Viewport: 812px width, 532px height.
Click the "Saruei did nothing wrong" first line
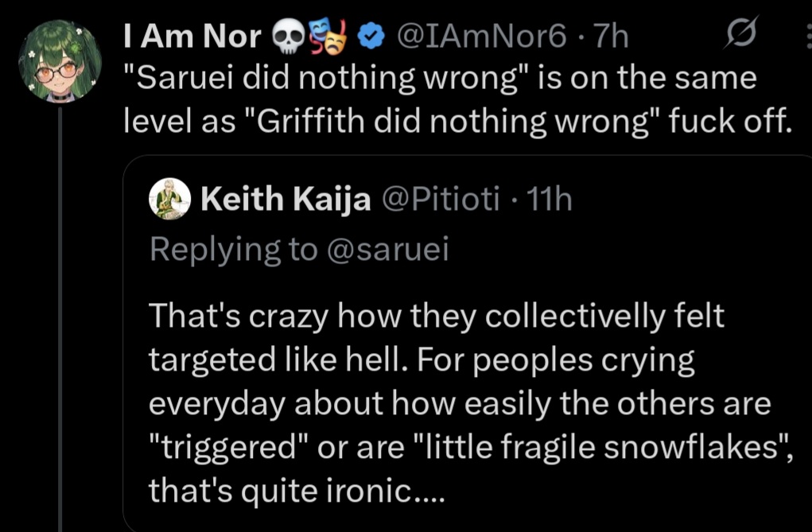click(441, 77)
